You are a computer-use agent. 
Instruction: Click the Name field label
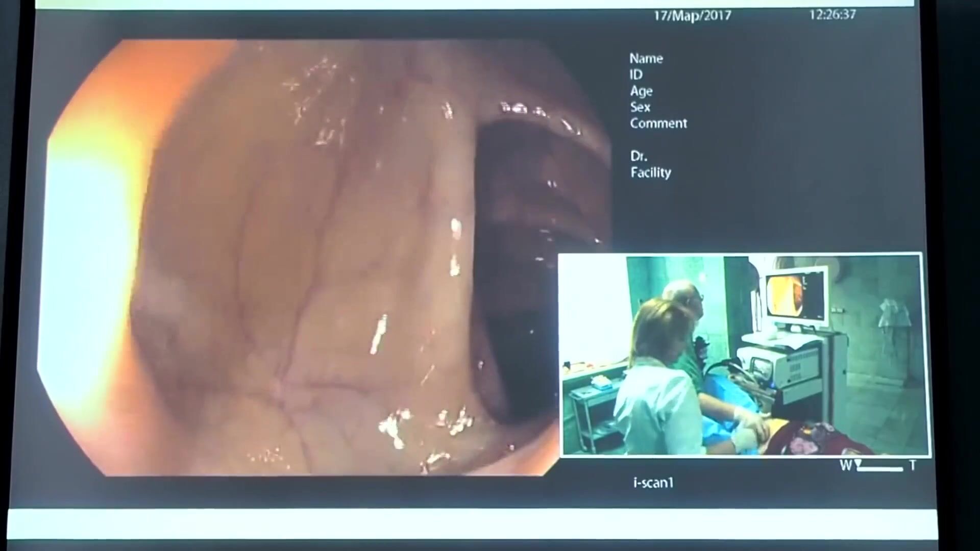pos(646,59)
